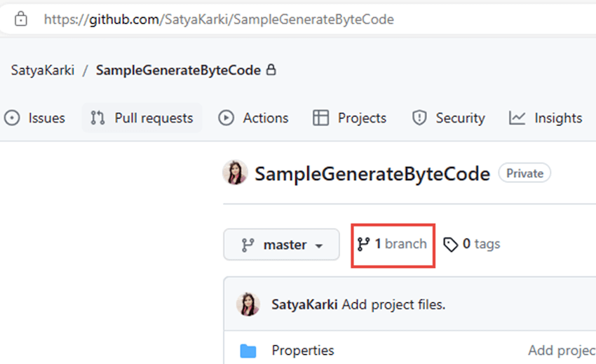This screenshot has width=596, height=364.
Task: Click the Actions play icon
Action: coord(226,118)
